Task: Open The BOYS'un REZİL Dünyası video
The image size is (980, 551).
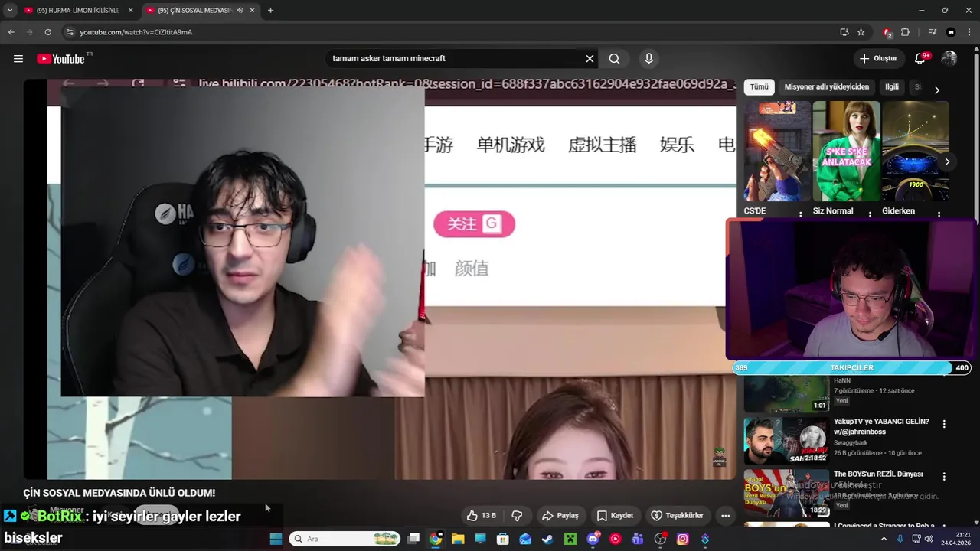Action: [878, 474]
